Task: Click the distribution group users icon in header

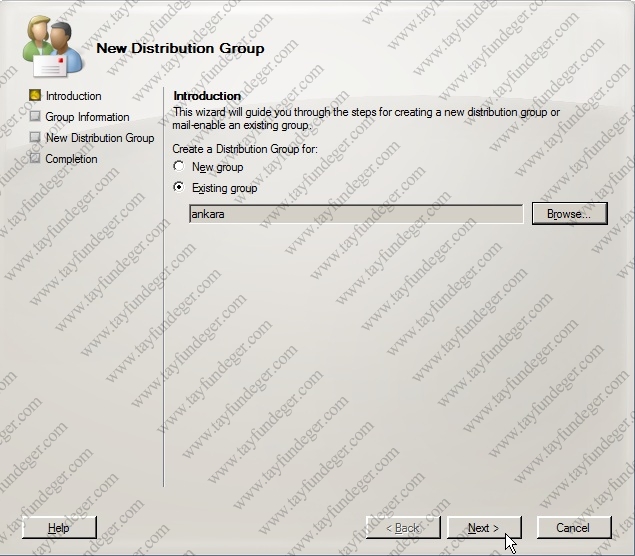Action: click(x=53, y=46)
